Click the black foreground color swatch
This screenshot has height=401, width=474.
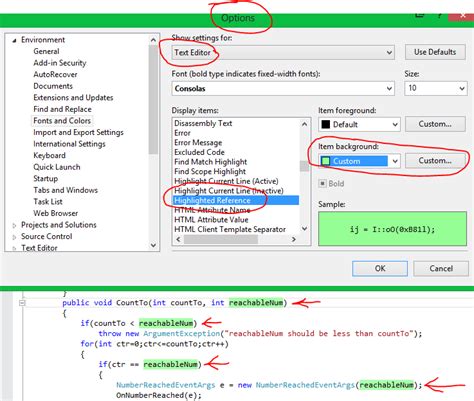coord(326,125)
